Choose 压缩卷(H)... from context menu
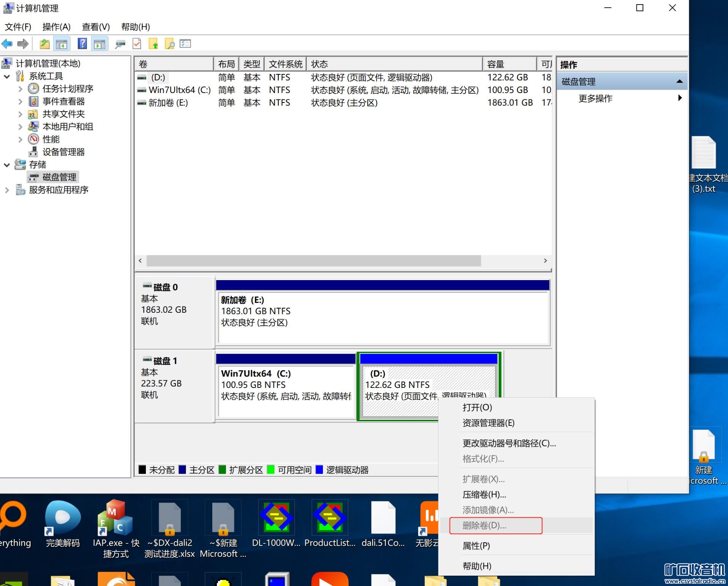Screen dimensions: 728x586 (x=484, y=495)
